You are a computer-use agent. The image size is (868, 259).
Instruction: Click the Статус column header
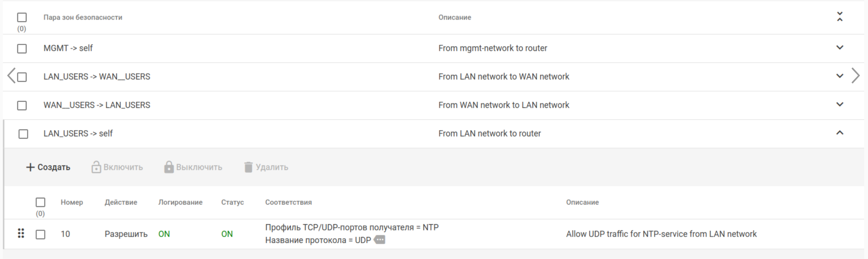pyautogui.click(x=232, y=202)
